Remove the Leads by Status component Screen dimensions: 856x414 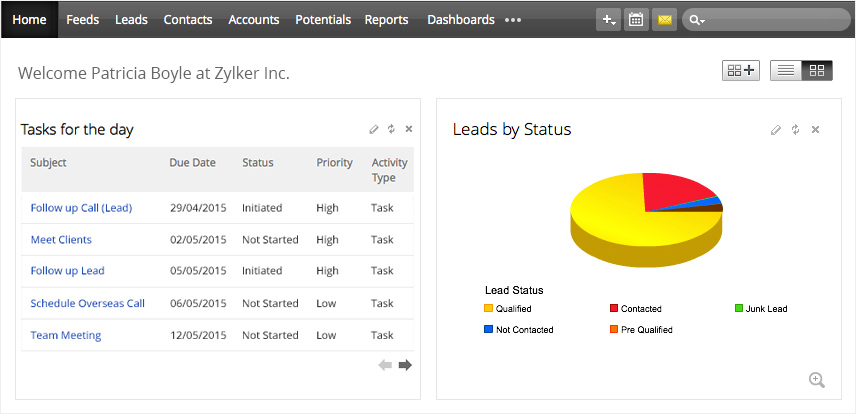pyautogui.click(x=815, y=129)
